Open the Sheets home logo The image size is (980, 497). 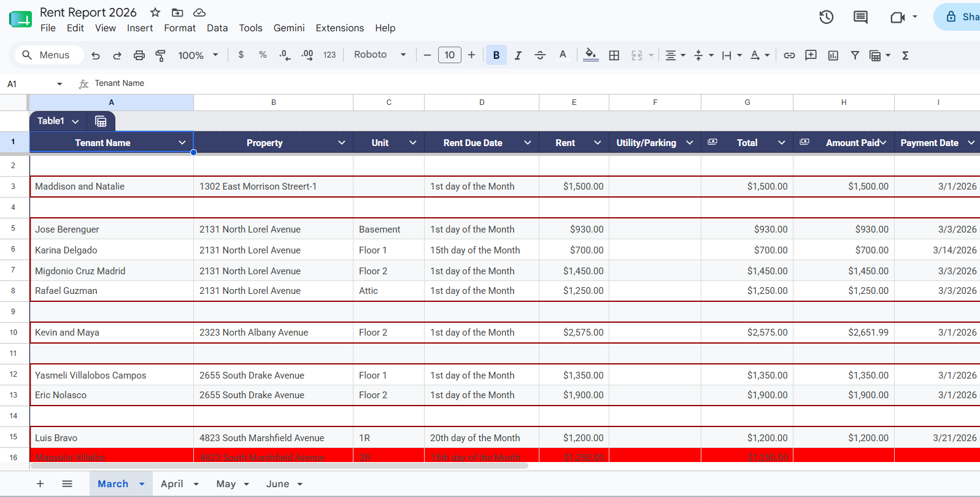[x=20, y=19]
